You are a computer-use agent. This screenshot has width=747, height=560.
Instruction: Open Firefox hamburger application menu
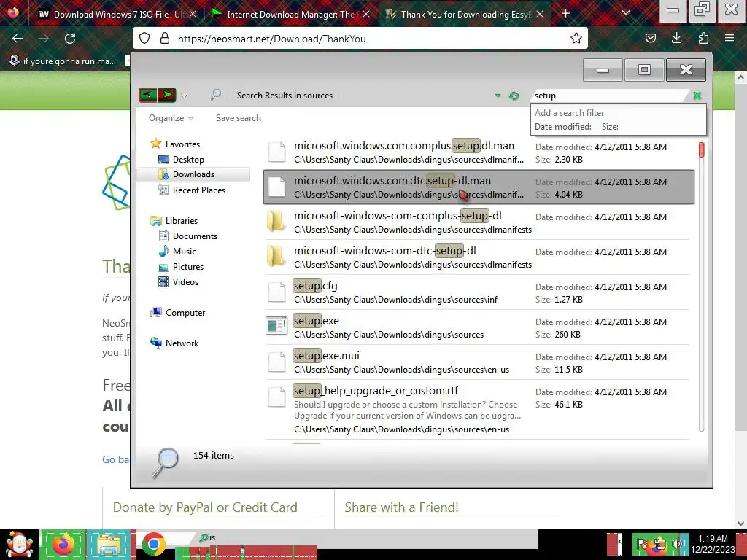point(729,39)
